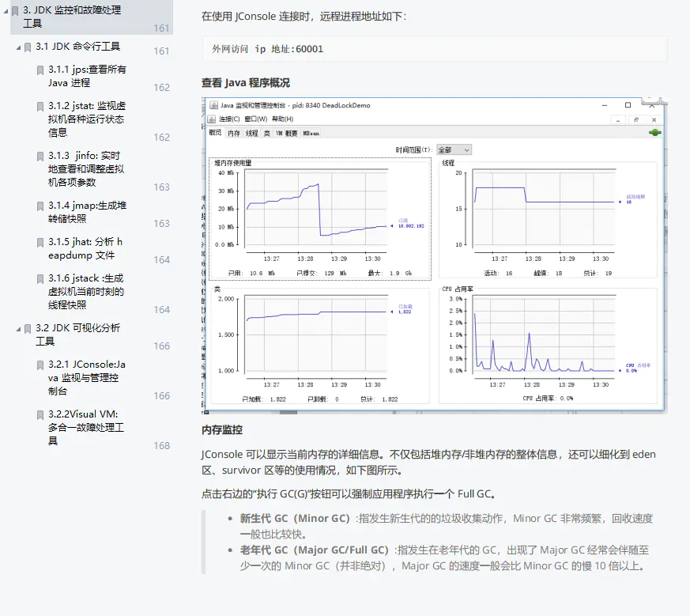Switch to the 线程 tab in JConsole
This screenshot has width=690, height=616.
(251, 133)
